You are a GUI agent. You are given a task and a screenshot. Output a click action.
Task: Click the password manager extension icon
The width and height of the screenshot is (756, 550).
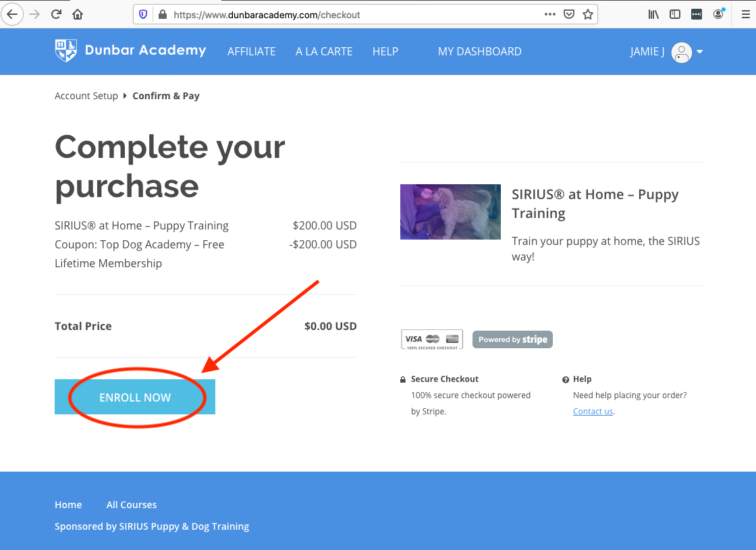click(x=696, y=14)
